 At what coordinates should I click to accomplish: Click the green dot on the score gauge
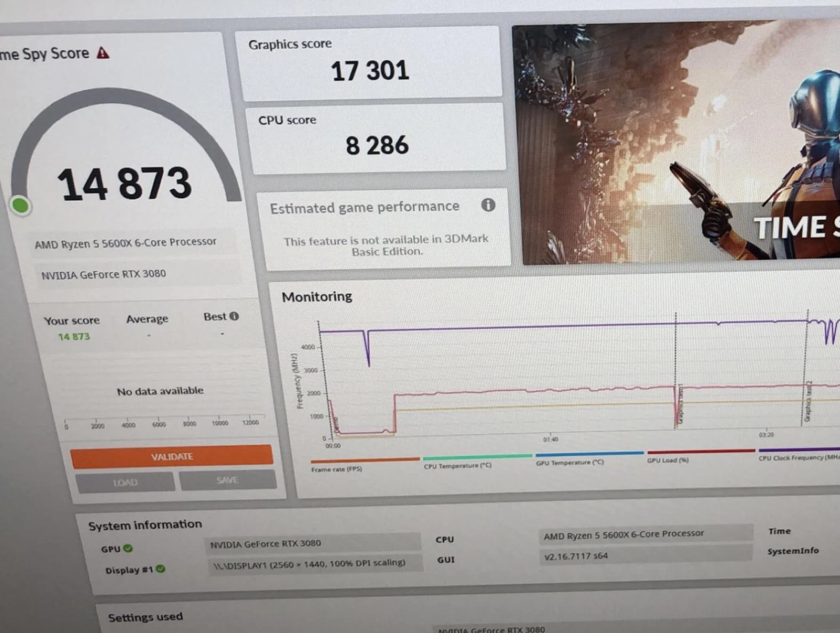21,205
